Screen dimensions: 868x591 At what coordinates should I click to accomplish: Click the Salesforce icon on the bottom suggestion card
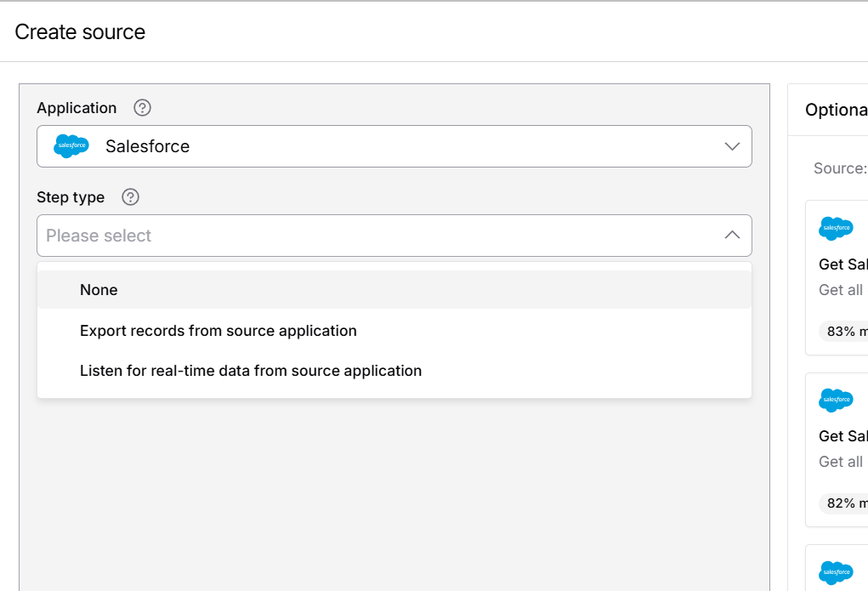(x=836, y=572)
